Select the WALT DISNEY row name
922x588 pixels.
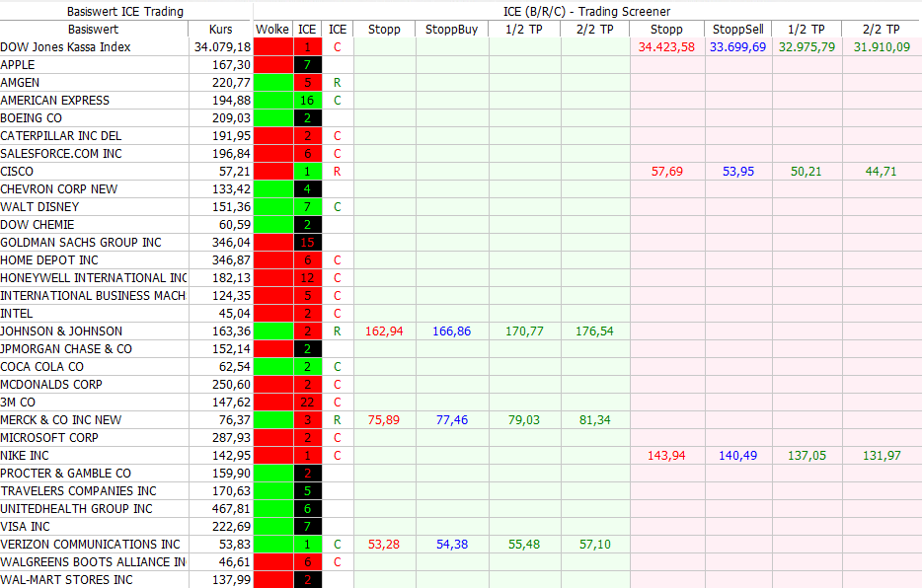click(x=40, y=207)
